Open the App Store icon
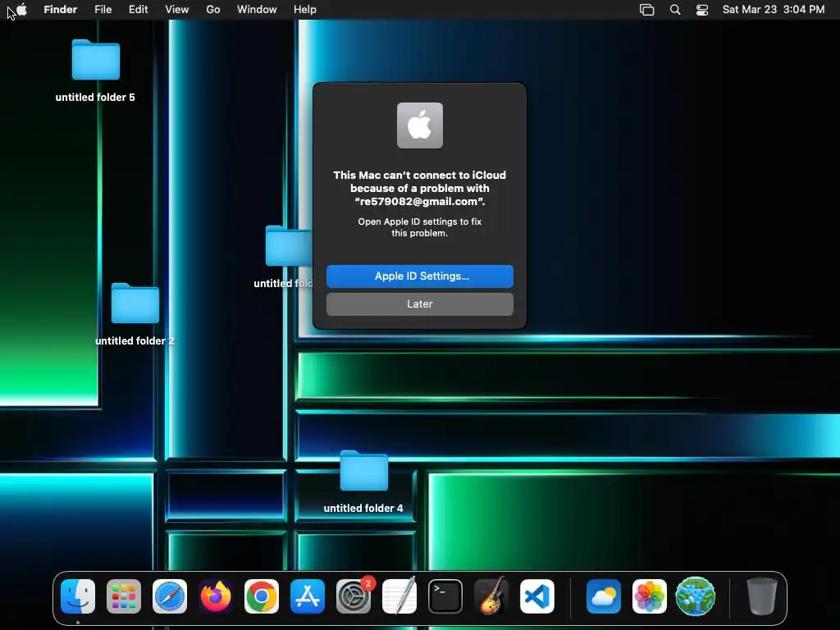This screenshot has height=630, width=840. 308,596
